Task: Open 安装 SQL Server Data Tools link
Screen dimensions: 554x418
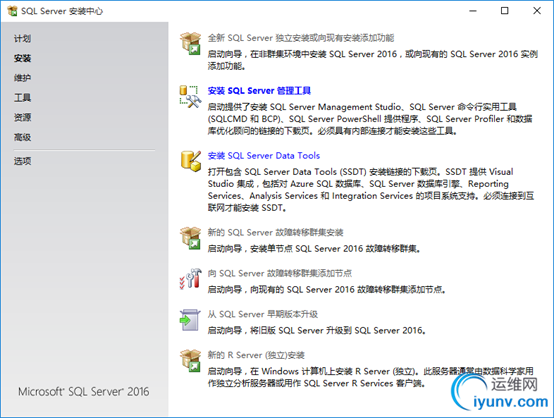Action: 264,155
